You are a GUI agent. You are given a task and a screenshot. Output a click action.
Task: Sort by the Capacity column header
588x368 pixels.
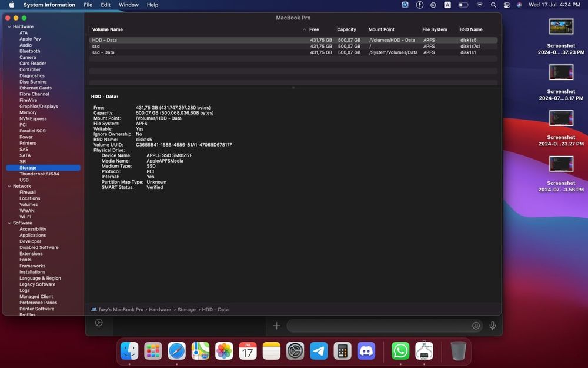[346, 29]
